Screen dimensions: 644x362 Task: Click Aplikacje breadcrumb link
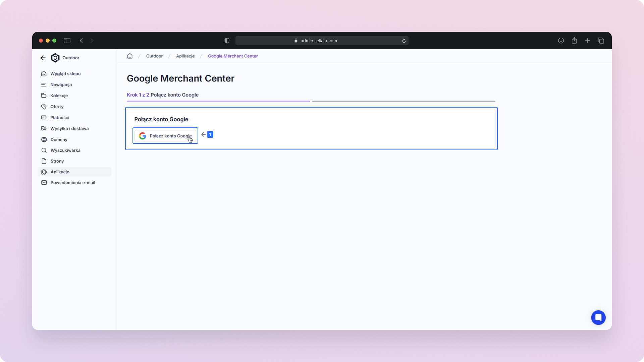click(185, 56)
